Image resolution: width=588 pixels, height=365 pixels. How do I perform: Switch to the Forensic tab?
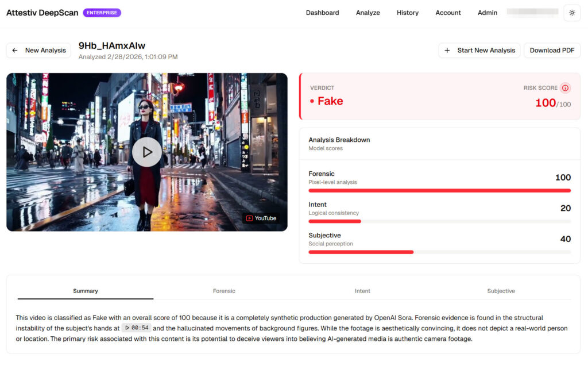(x=224, y=291)
